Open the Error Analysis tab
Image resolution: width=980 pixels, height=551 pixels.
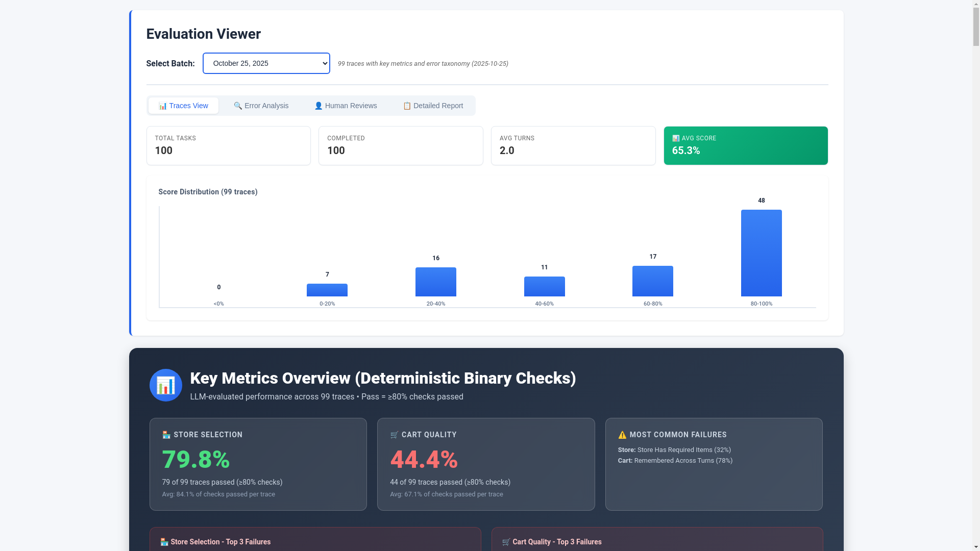[x=261, y=106]
